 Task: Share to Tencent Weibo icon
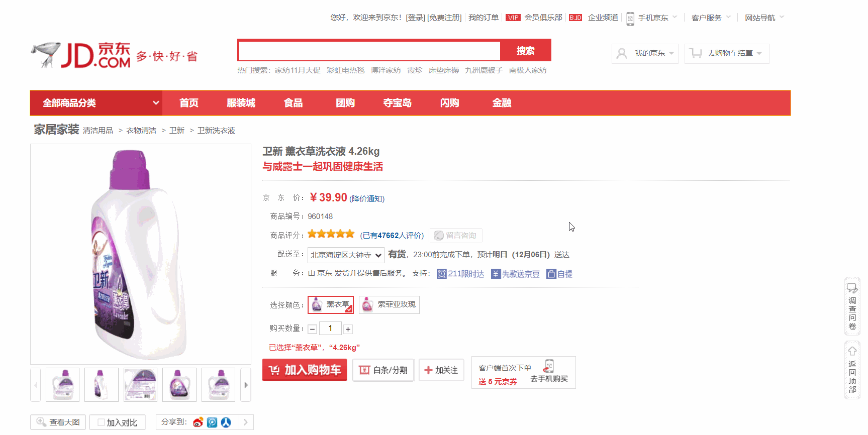pos(212,422)
